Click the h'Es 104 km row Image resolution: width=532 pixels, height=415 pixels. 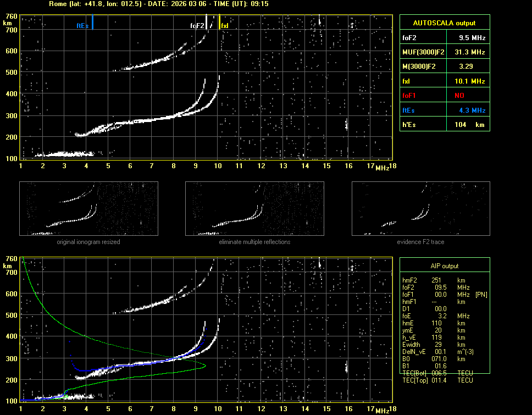pos(444,125)
